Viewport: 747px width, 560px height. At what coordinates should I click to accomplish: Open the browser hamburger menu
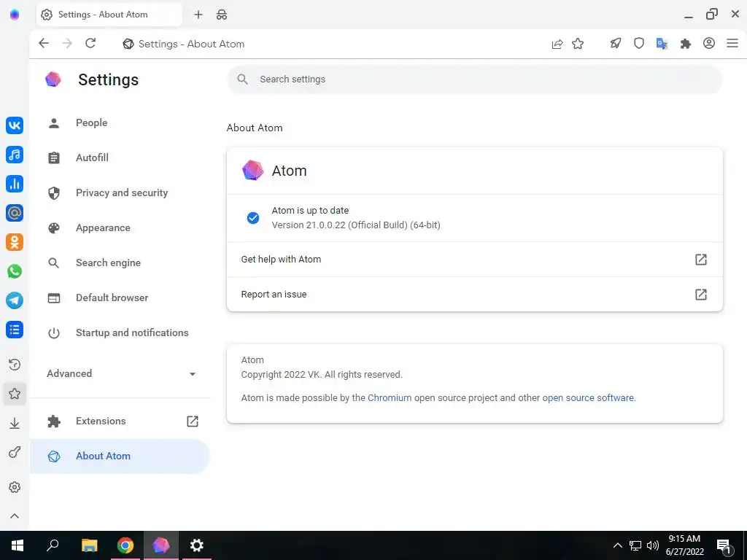point(732,43)
